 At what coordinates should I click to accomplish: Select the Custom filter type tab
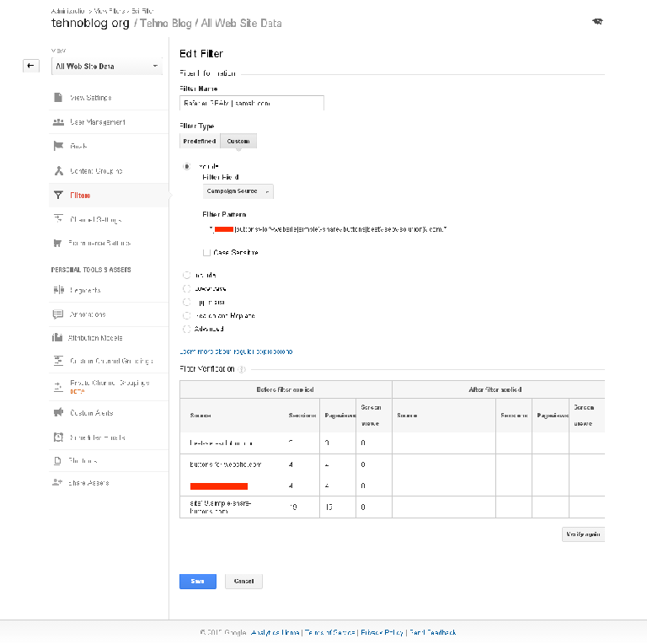(x=238, y=142)
